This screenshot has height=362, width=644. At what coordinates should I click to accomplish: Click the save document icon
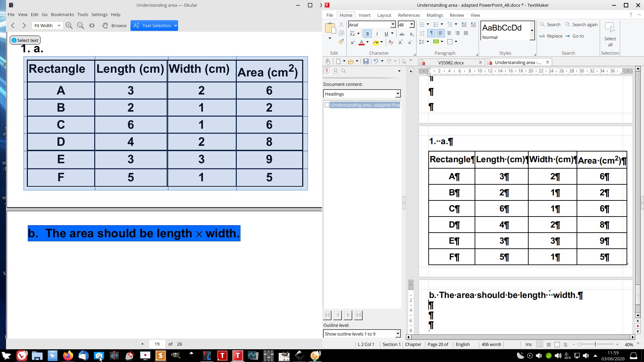[x=366, y=61]
